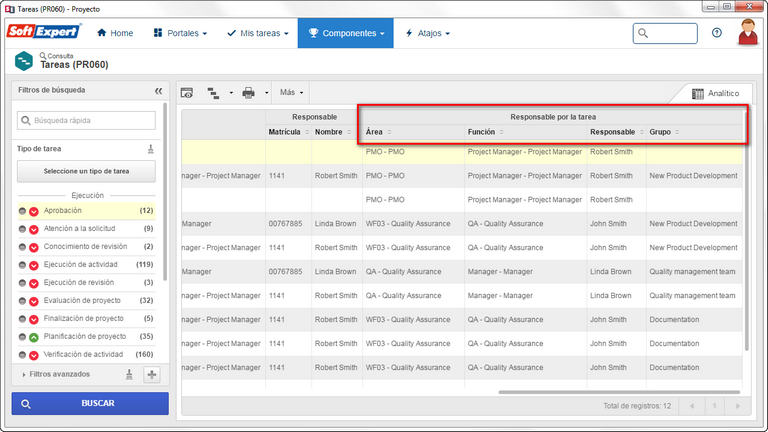Open the Atajos menu
The width and height of the screenshot is (768, 432).
428,33
